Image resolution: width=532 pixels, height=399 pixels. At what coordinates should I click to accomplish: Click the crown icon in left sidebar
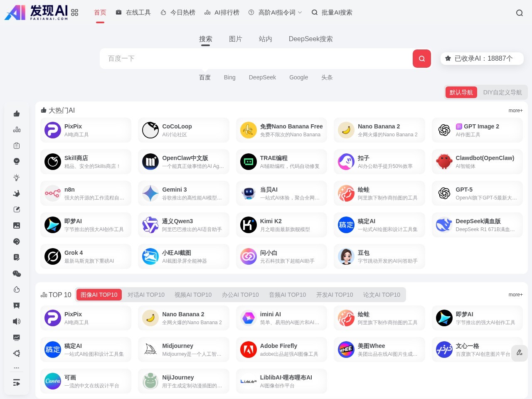17,193
